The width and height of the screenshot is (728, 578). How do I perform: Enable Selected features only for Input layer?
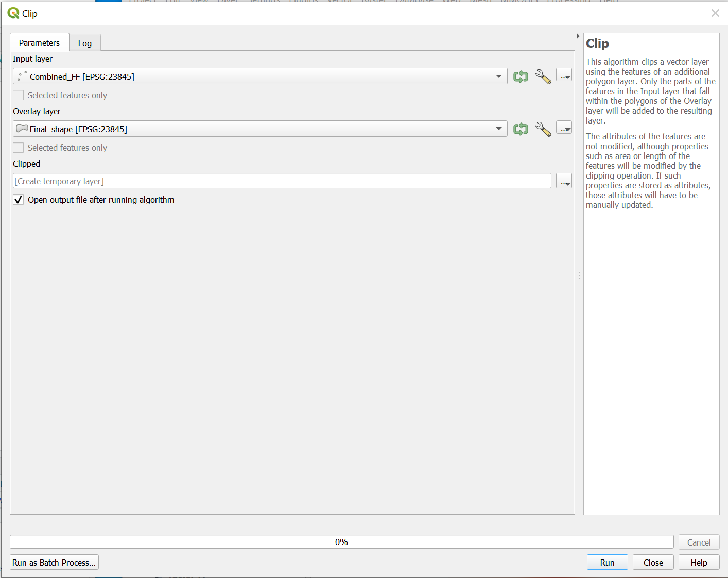click(19, 95)
